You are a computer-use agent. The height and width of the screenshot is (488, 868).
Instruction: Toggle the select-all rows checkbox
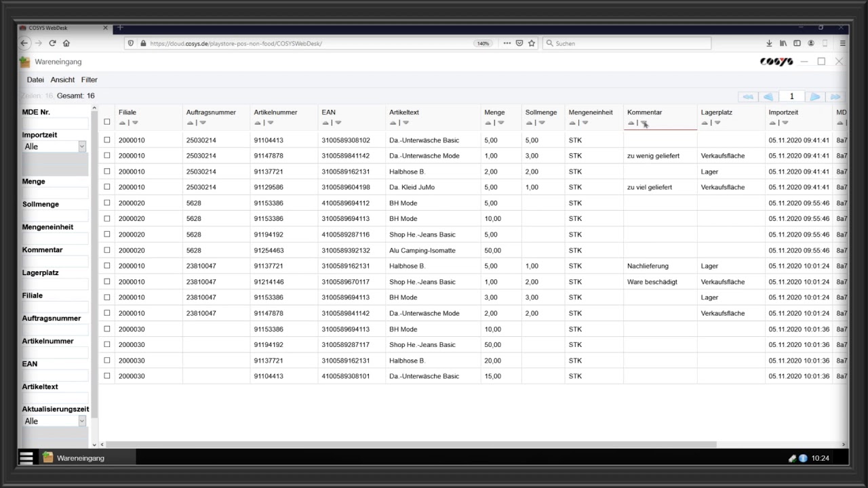pos(106,122)
